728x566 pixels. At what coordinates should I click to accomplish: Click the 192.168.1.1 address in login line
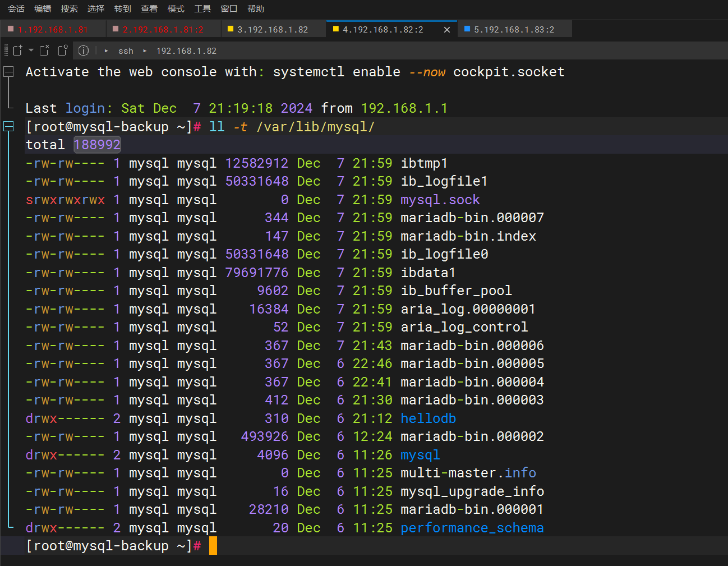click(x=404, y=108)
